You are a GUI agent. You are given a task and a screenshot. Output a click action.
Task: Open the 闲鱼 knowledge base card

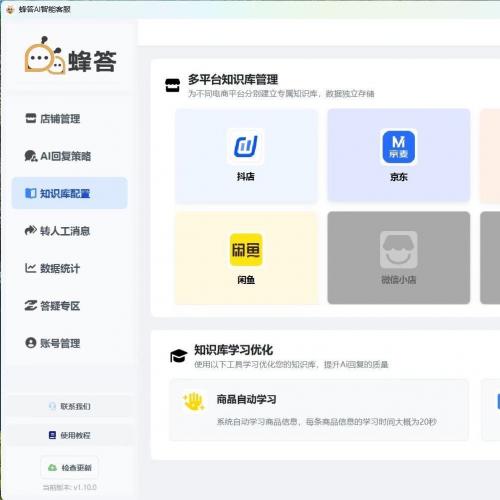click(x=246, y=258)
